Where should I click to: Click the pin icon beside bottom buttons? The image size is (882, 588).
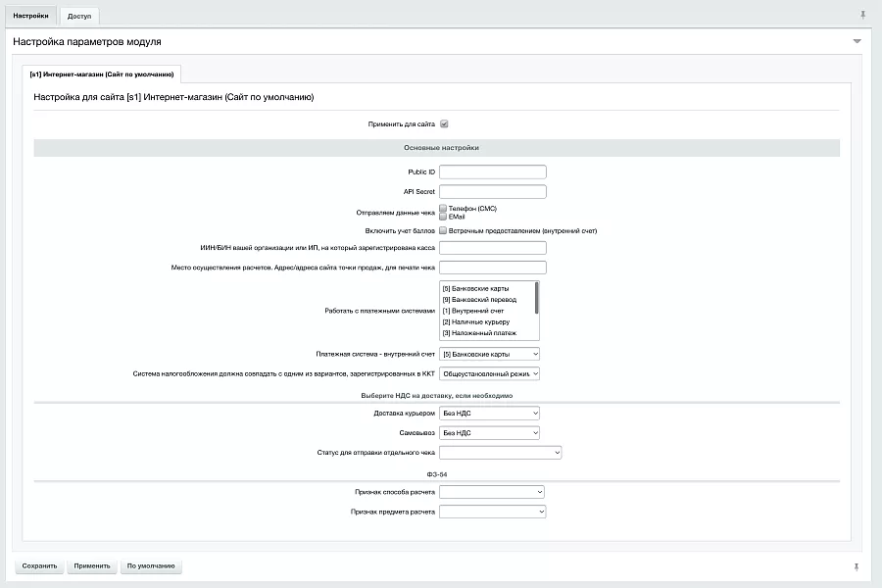856,566
